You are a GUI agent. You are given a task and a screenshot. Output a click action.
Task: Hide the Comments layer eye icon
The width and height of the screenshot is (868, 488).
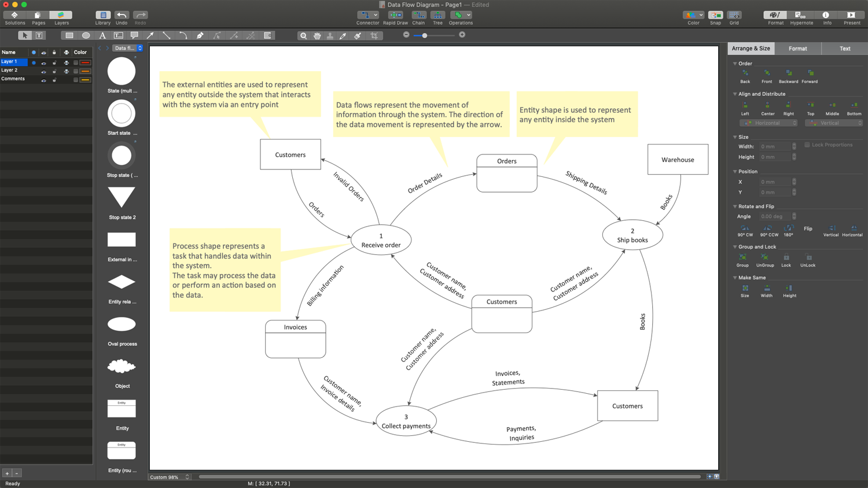pos(43,80)
